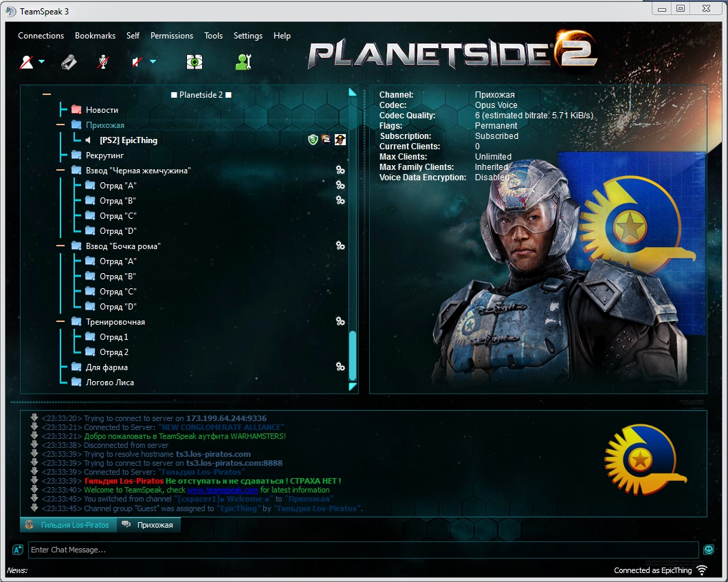Focus the Enter Chat Message input field
This screenshot has height=582, width=728.
tap(364, 550)
